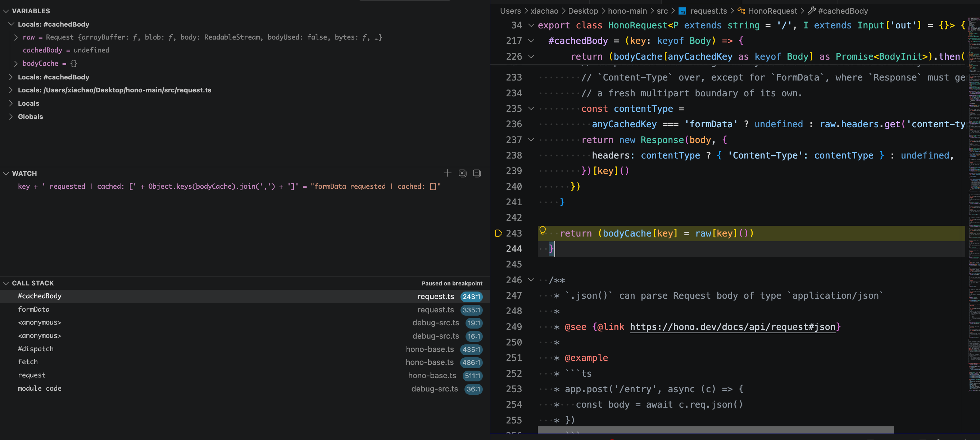Click the request.ts TypeScript file icon in breadcrumb

[x=682, y=12]
